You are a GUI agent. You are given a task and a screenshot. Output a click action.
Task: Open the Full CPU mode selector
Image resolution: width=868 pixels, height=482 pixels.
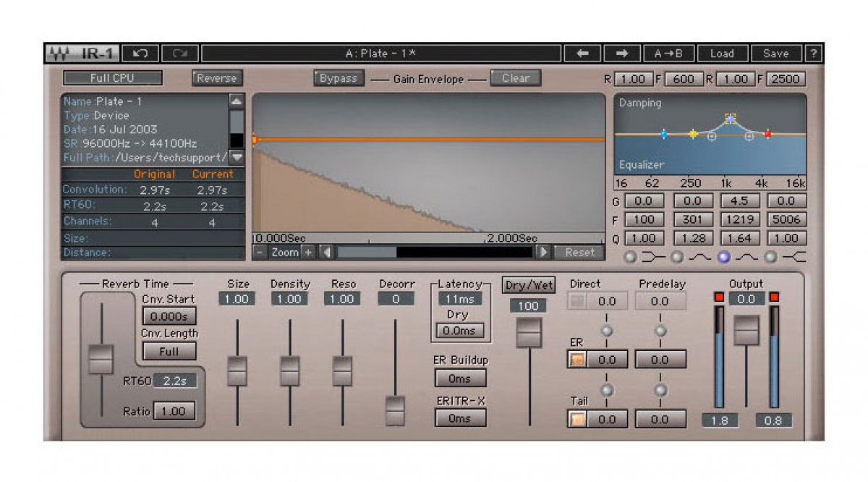tap(112, 78)
